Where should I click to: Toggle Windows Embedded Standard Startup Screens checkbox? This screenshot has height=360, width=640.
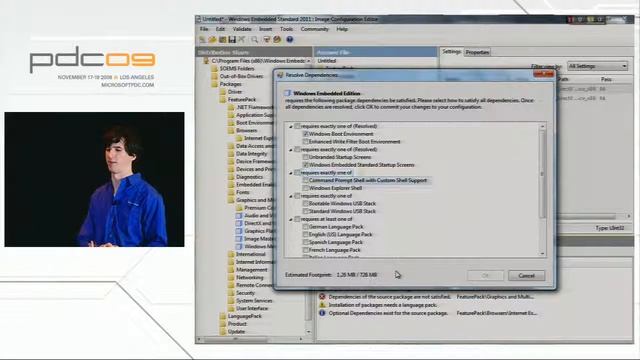(x=305, y=165)
